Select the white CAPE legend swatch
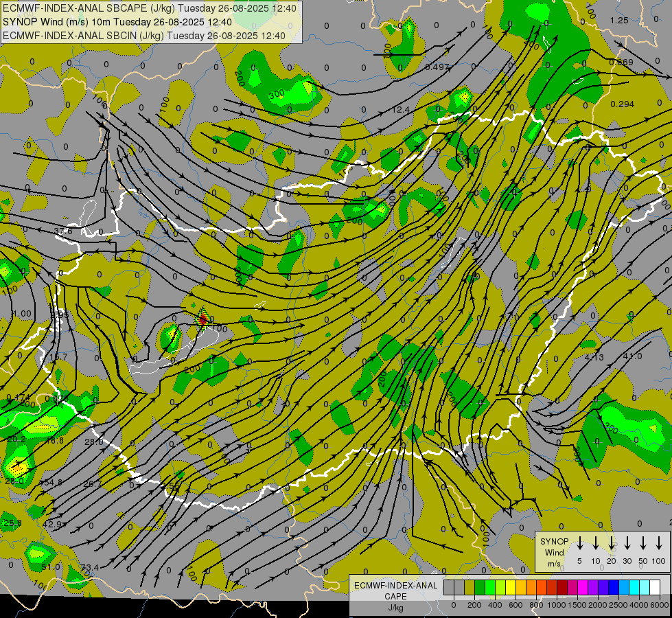 pyautogui.click(x=654, y=588)
